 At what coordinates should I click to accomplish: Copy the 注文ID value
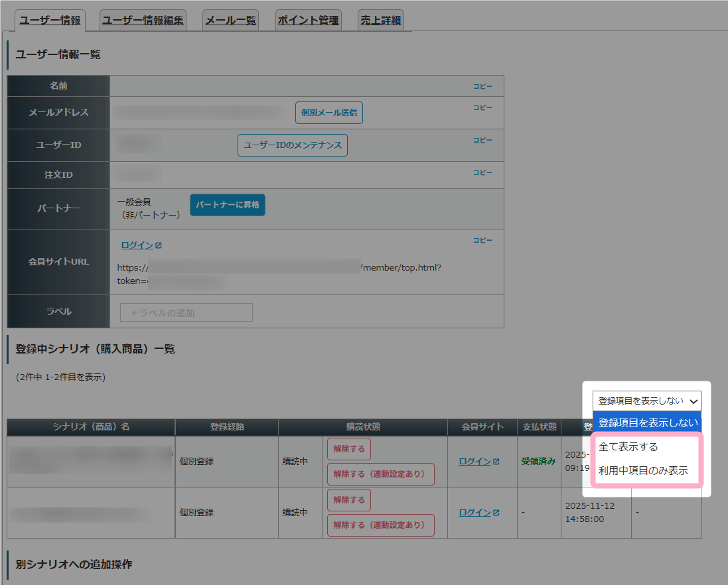pos(482,172)
